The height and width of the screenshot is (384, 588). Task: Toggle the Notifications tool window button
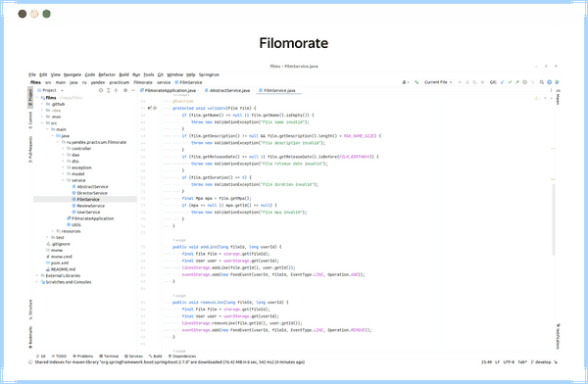(x=558, y=336)
